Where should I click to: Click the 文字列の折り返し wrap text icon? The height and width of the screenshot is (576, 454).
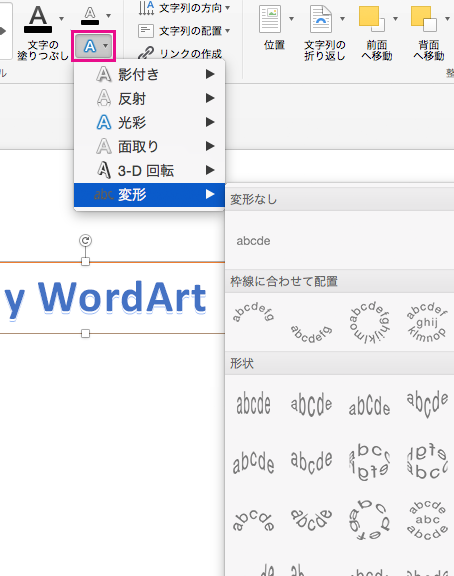(x=321, y=19)
